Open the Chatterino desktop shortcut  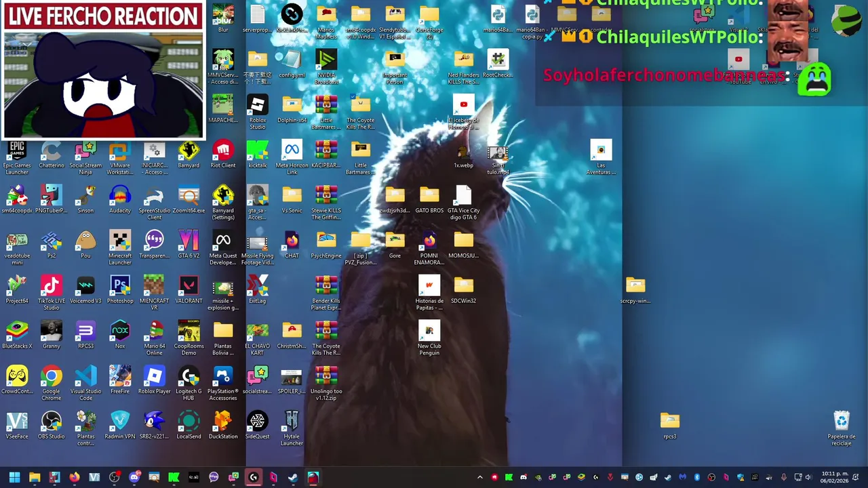tap(52, 155)
